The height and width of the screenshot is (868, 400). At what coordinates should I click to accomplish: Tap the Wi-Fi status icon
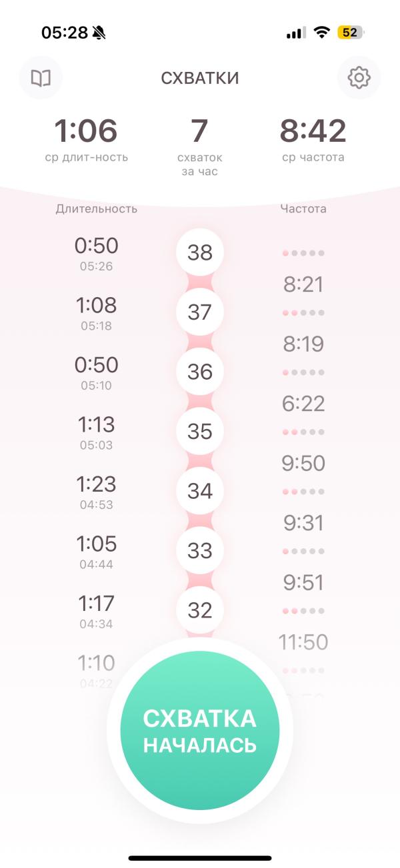(322, 33)
